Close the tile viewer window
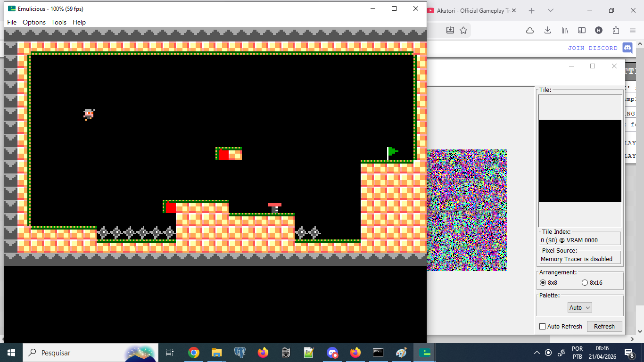Viewport: 644px width, 362px height. click(x=614, y=66)
